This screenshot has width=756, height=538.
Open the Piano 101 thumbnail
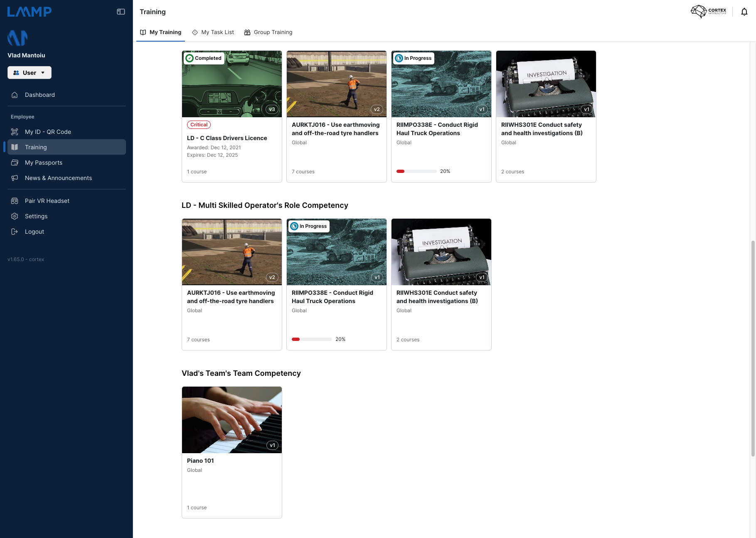[x=232, y=420]
